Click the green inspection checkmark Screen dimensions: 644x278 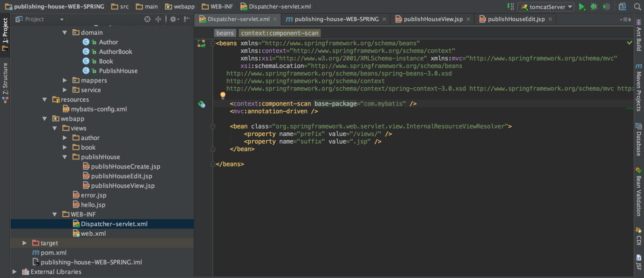click(x=630, y=43)
